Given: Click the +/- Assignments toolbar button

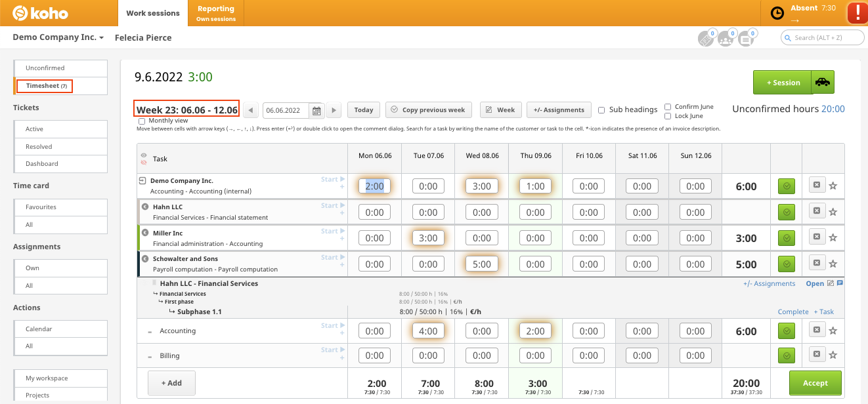Looking at the screenshot, I should coord(559,110).
